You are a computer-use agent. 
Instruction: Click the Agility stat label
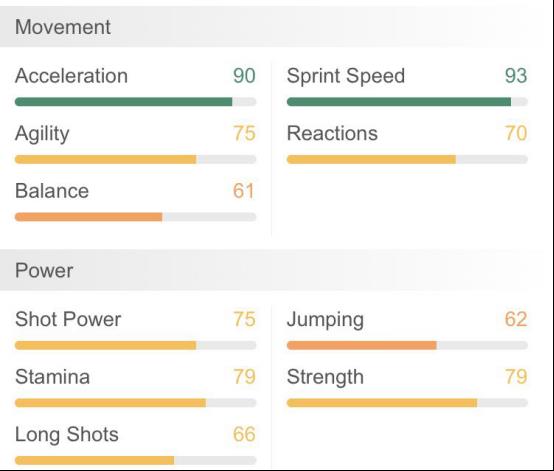tap(42, 134)
